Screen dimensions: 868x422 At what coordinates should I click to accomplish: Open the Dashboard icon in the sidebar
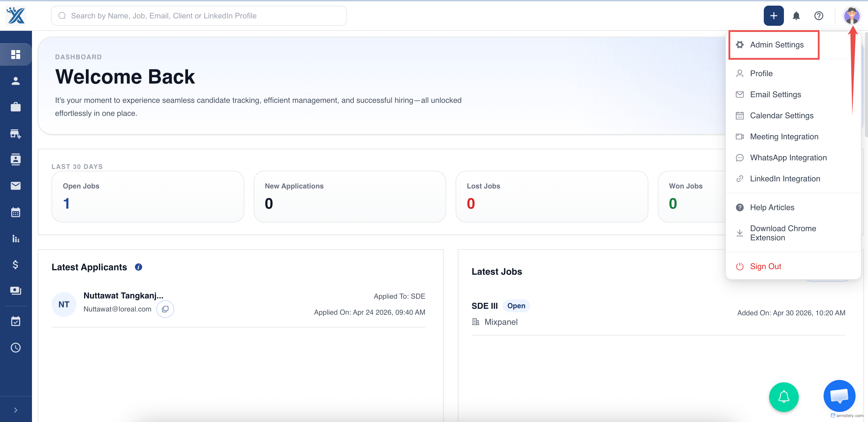[x=15, y=54]
